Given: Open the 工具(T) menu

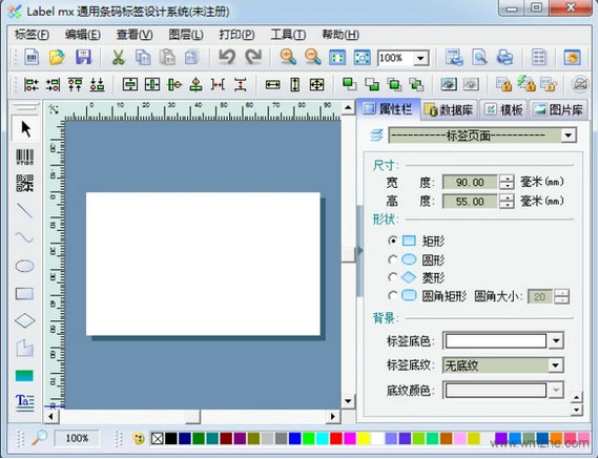Looking at the screenshot, I should pyautogui.click(x=288, y=35).
